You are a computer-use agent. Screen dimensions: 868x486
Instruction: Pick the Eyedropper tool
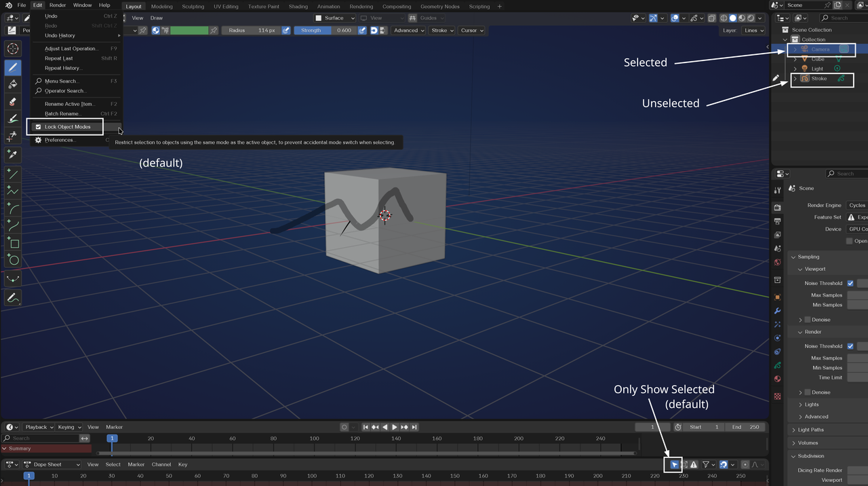pos(12,154)
